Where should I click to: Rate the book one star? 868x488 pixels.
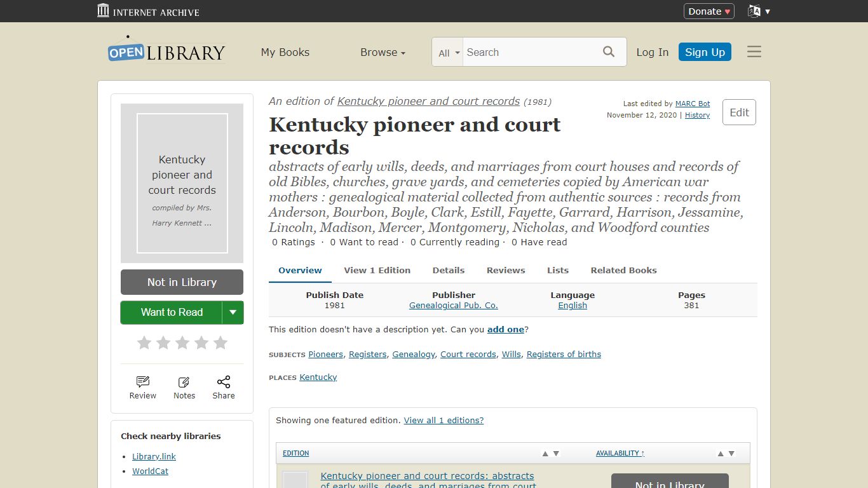click(x=144, y=343)
